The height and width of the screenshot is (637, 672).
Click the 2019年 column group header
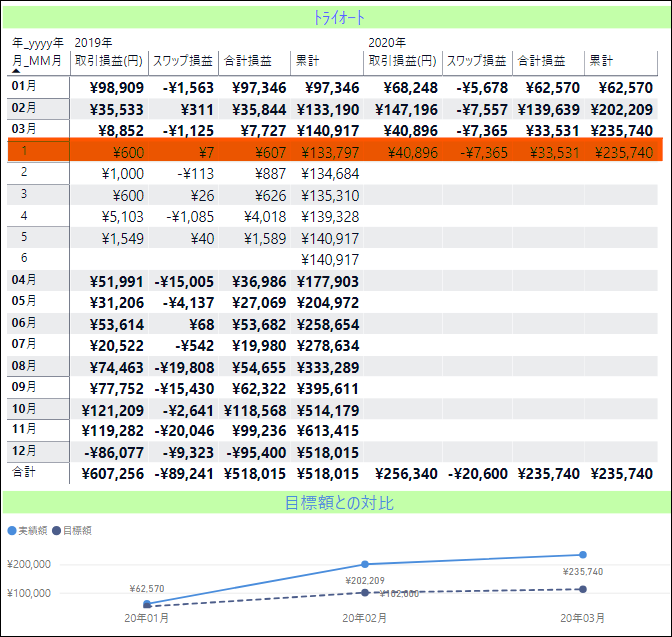tap(93, 42)
